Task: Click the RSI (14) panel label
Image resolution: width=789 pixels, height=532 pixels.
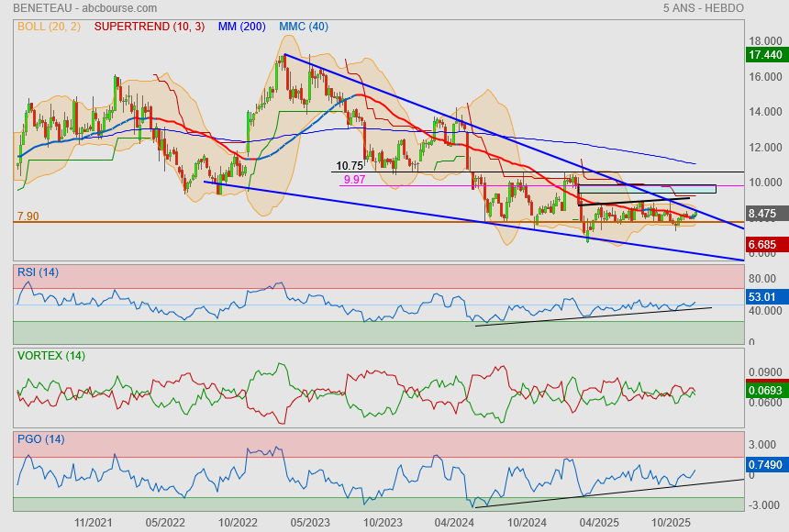Action: tap(38, 272)
